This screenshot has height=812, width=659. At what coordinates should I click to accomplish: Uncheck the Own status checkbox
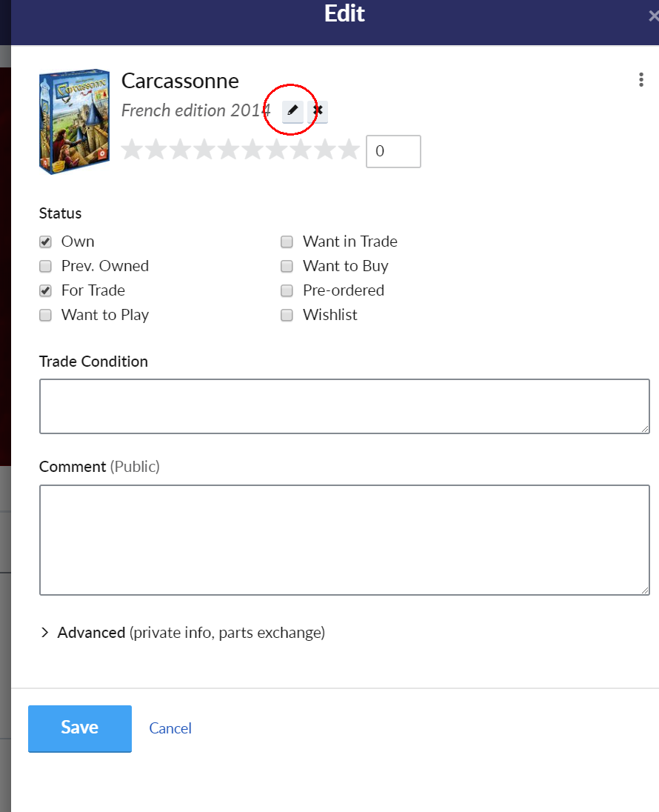point(46,242)
